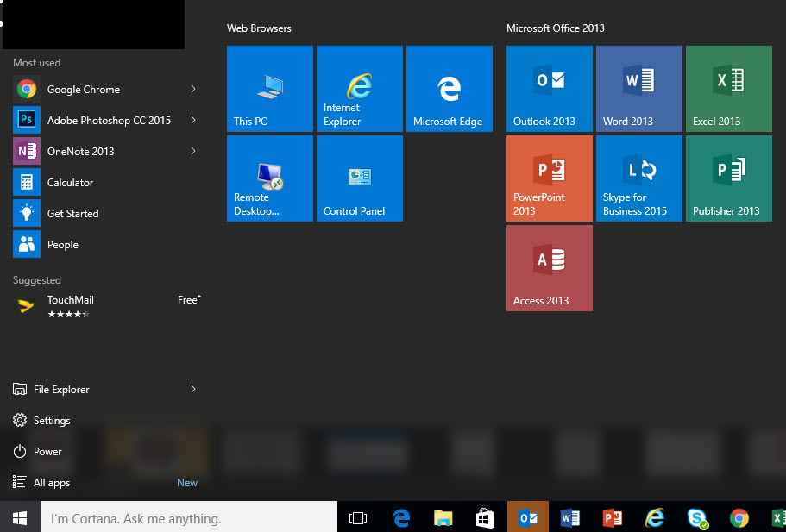
Task: Open suggested TouchMail app
Action: click(105, 306)
